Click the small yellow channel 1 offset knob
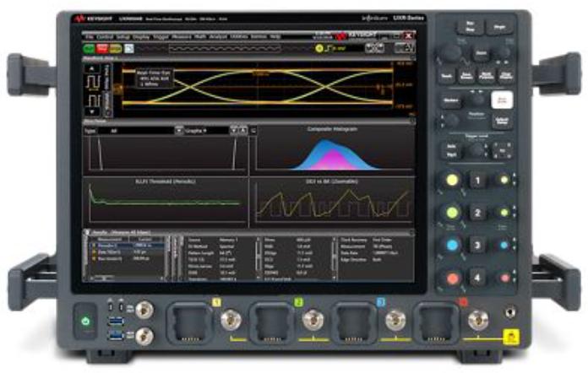The image size is (588, 373). [x=504, y=181]
